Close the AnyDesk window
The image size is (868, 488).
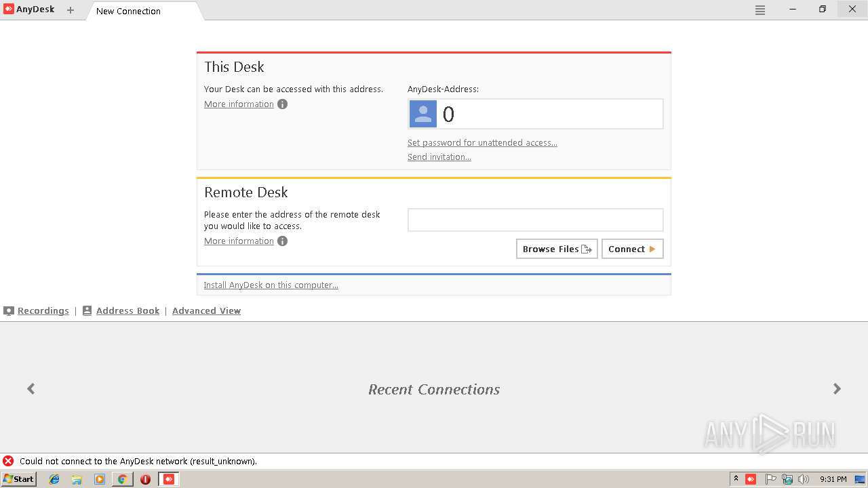click(x=852, y=9)
